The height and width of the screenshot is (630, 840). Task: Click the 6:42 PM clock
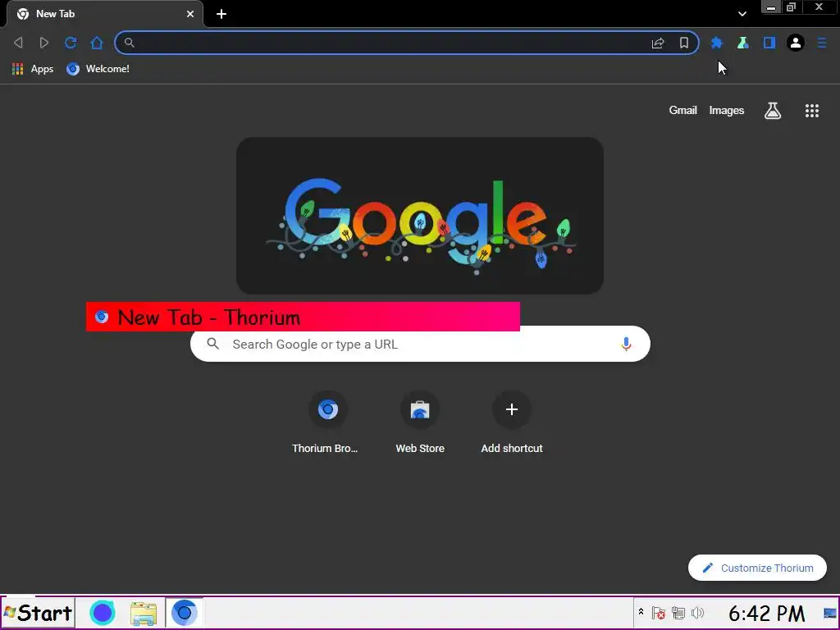pyautogui.click(x=767, y=614)
